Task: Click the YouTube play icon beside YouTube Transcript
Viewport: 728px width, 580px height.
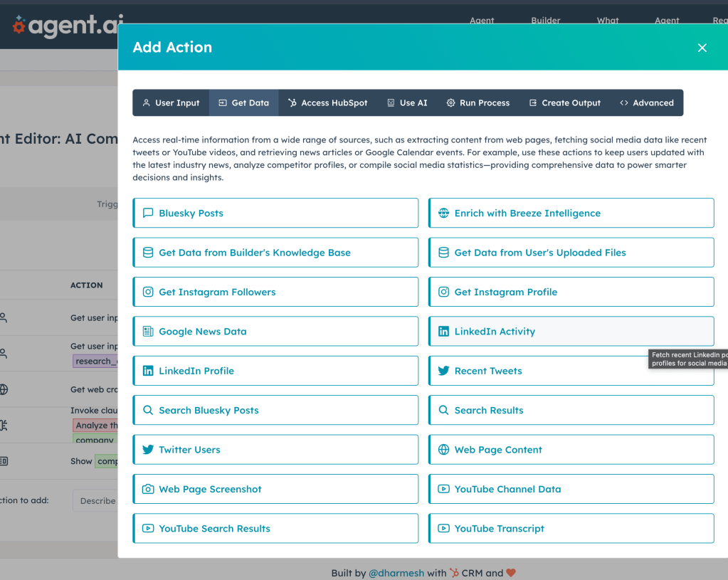Action: click(x=443, y=529)
